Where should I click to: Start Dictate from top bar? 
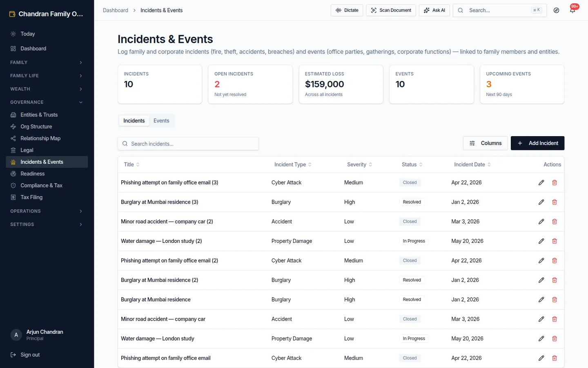click(347, 10)
